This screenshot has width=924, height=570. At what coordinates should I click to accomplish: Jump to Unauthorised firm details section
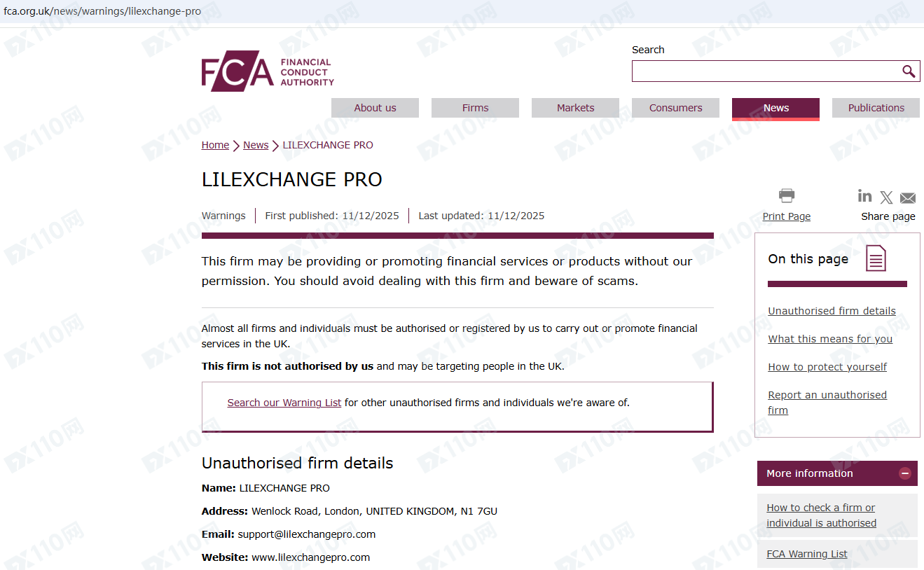(832, 311)
